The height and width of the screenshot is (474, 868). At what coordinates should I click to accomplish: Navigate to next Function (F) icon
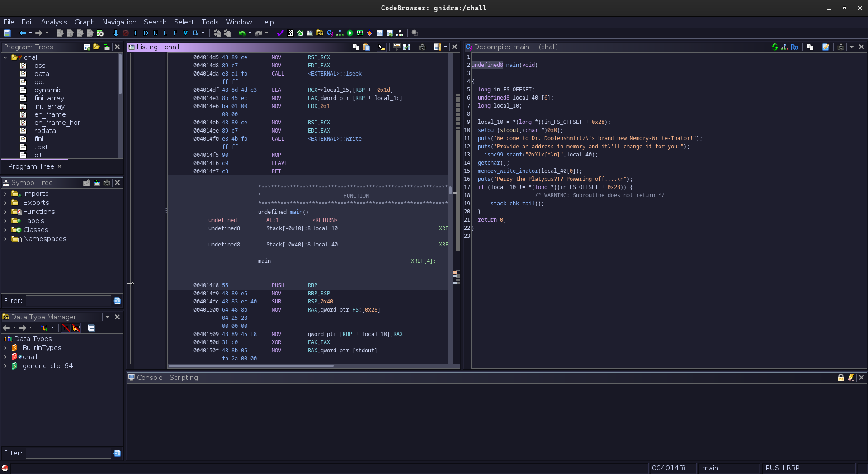175,33
